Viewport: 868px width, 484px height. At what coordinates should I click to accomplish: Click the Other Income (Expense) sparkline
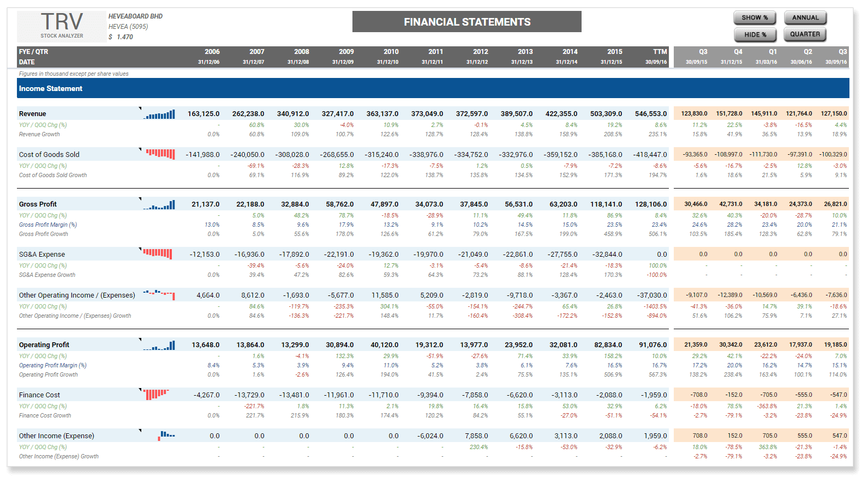pos(166,435)
